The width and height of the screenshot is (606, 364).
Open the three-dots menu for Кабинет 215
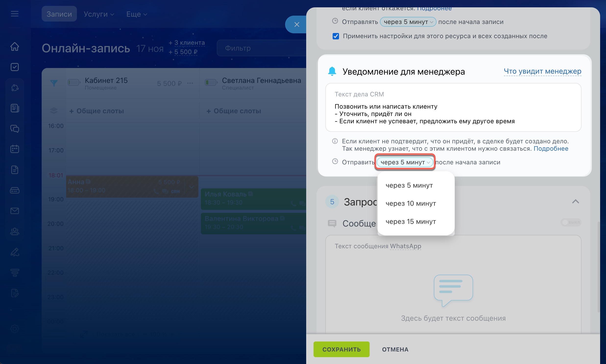[x=190, y=83]
